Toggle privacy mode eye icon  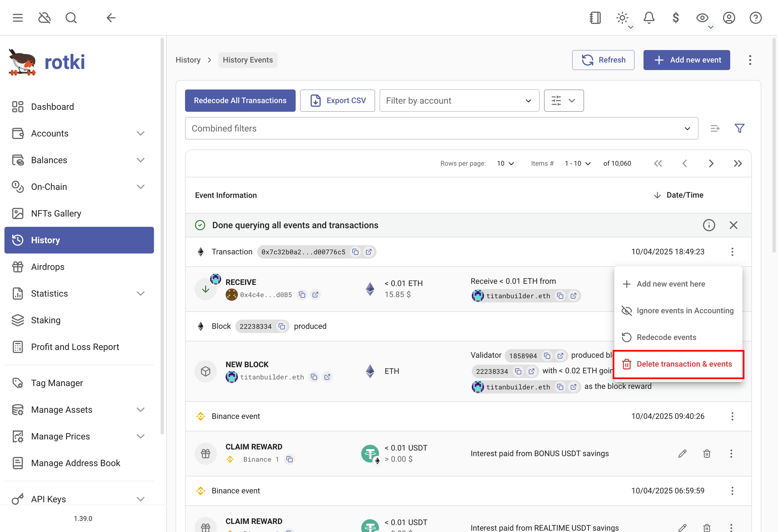coord(702,18)
